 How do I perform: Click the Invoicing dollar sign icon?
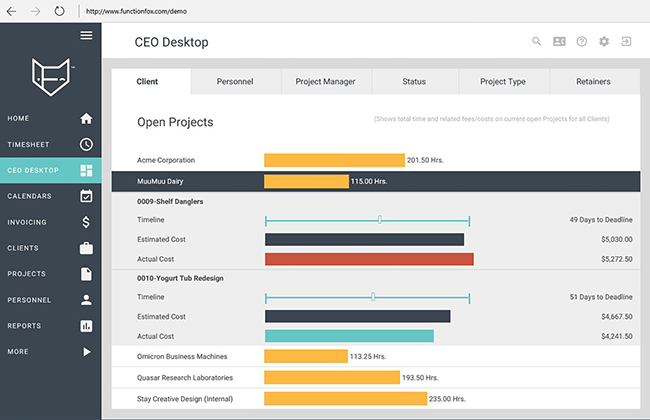pyautogui.click(x=86, y=222)
